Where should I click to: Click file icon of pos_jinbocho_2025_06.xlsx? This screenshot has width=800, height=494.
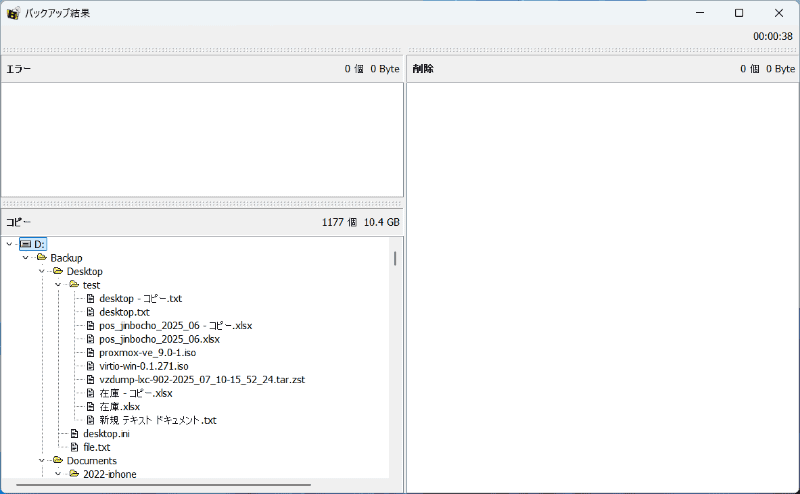pyautogui.click(x=91, y=338)
